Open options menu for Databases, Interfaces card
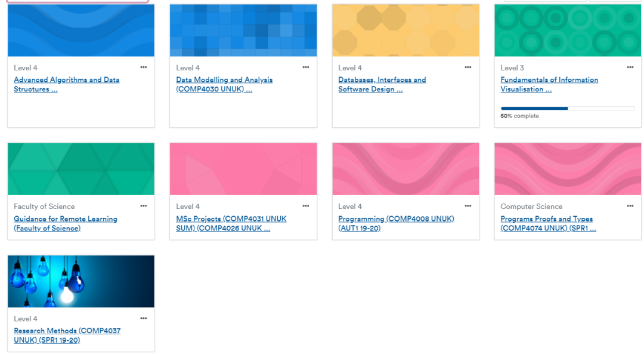The height and width of the screenshot is (354, 644). point(468,67)
